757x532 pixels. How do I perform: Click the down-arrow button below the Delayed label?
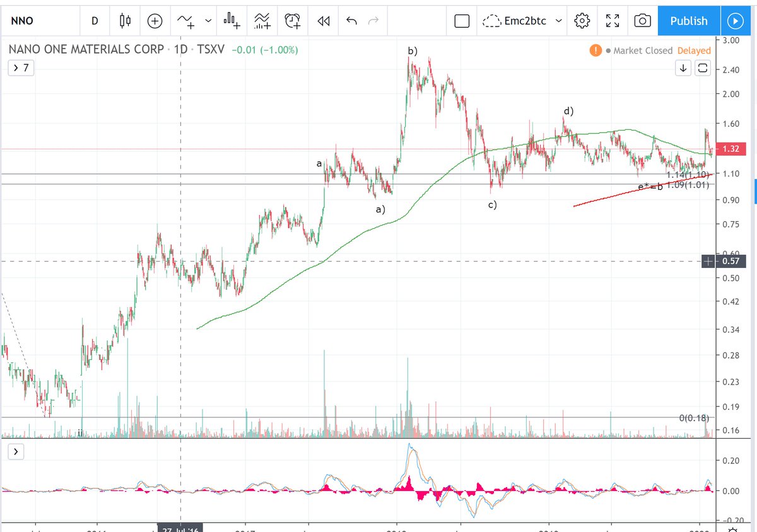[683, 67]
